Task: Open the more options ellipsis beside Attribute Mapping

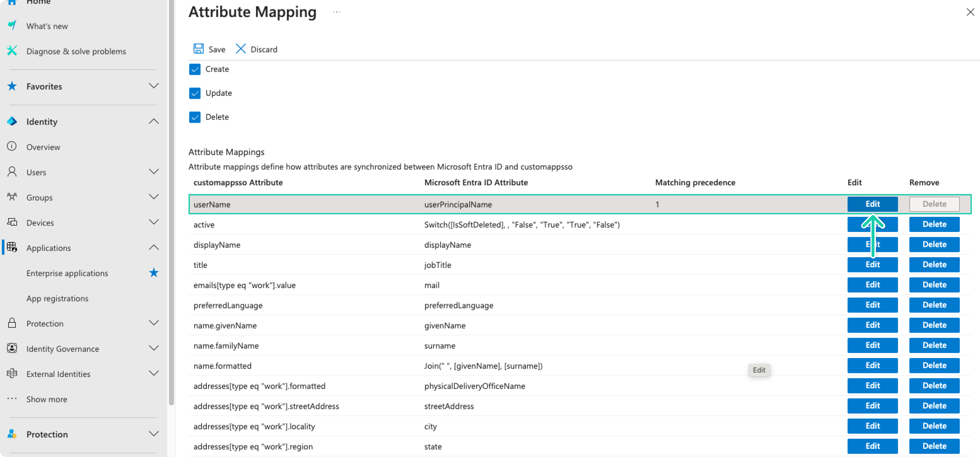Action: pos(337,12)
